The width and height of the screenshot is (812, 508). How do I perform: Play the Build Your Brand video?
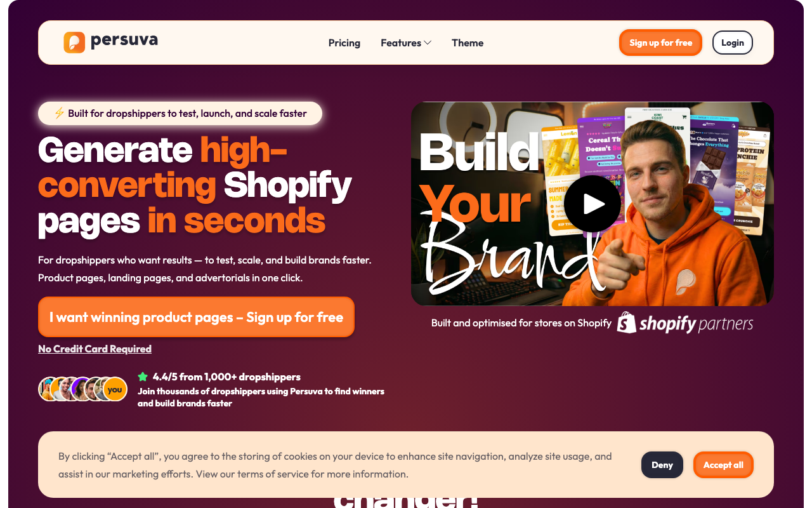pyautogui.click(x=593, y=204)
